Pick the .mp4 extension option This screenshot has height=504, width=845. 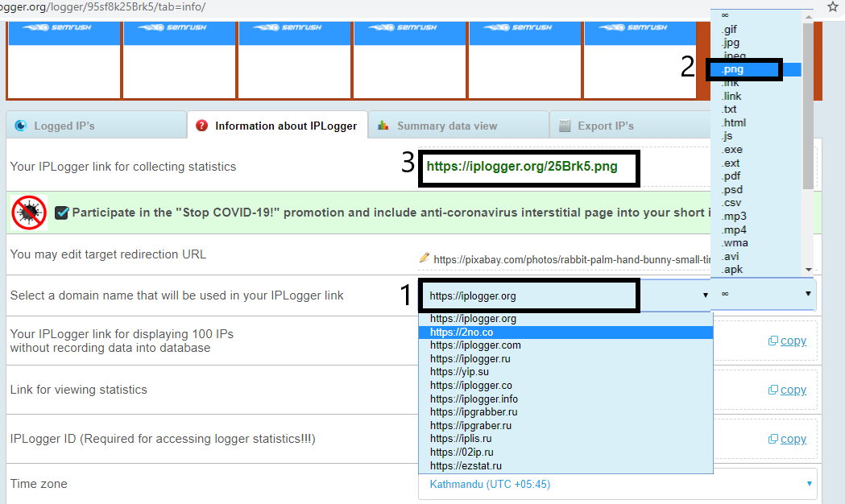click(756, 230)
